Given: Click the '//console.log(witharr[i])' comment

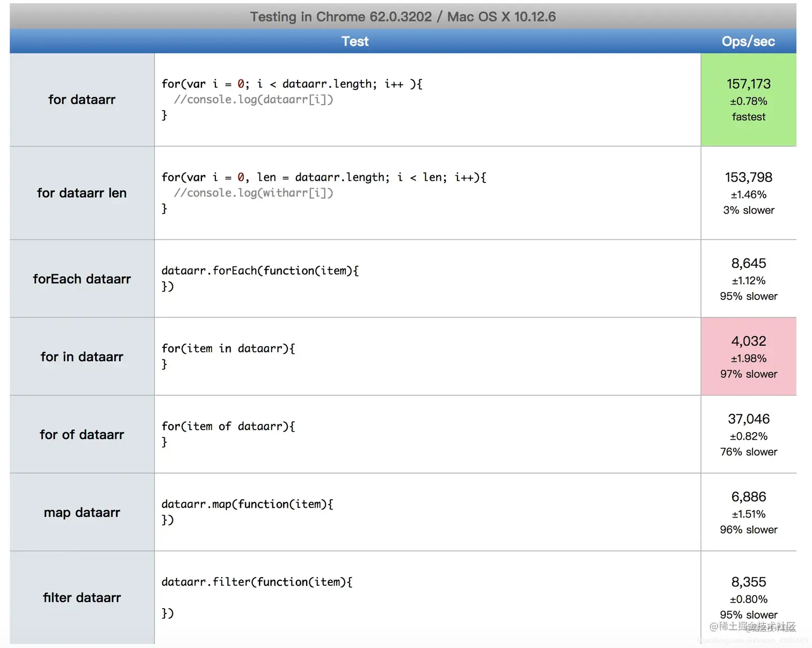Looking at the screenshot, I should (x=253, y=193).
